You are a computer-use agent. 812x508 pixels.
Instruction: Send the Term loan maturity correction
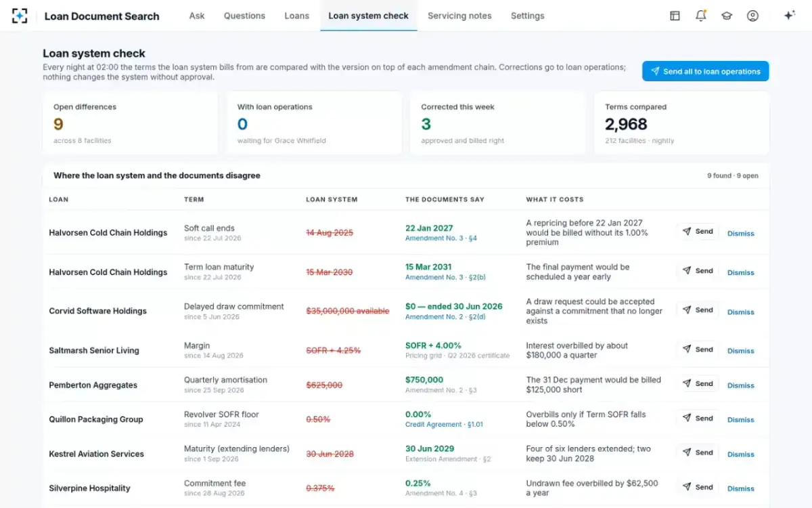(698, 271)
